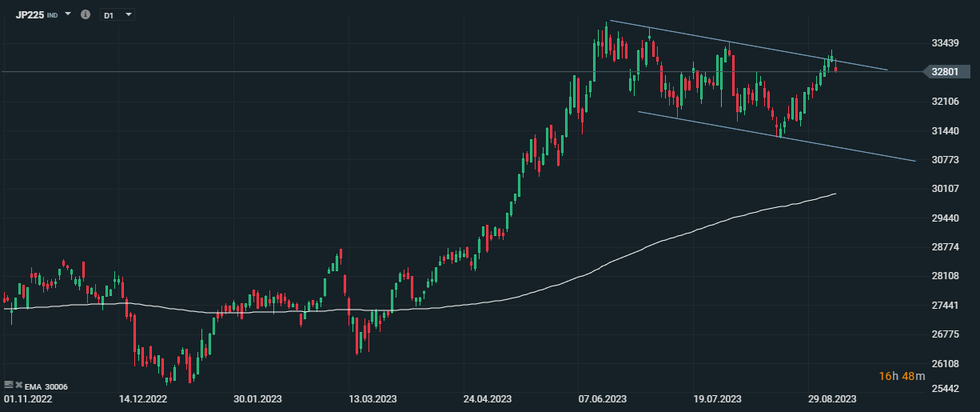Click the 30773 price axis label
Screen dimensions: 980x412
point(945,160)
